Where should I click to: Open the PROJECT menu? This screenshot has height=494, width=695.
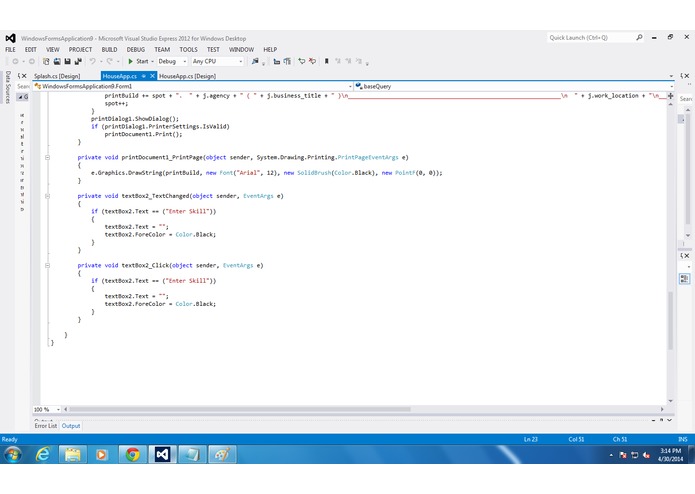click(x=80, y=50)
